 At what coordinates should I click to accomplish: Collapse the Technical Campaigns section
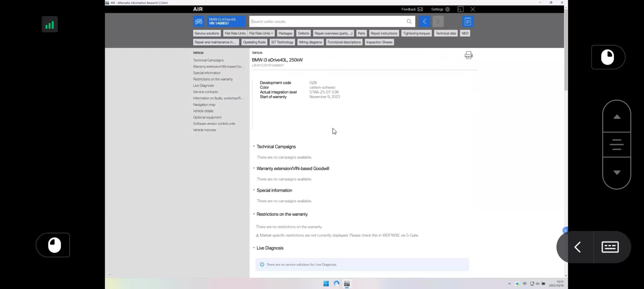254,147
